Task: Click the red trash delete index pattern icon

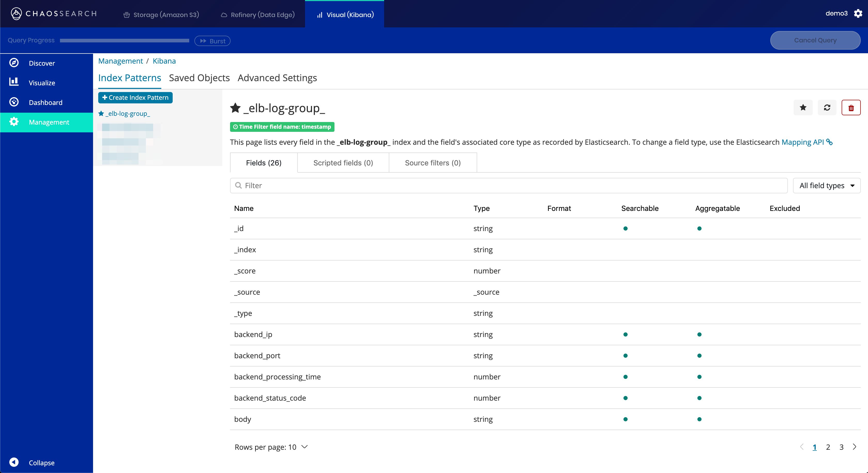Action: 850,108
